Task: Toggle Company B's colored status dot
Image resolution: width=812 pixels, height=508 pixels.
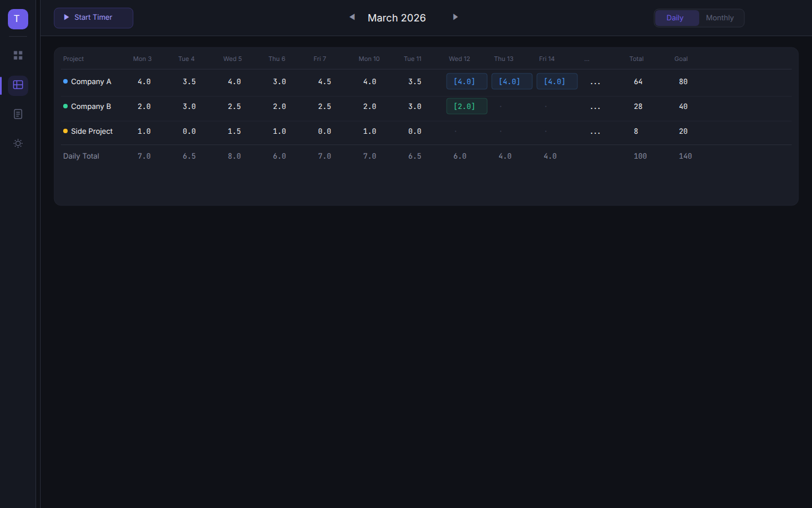Action: tap(65, 106)
